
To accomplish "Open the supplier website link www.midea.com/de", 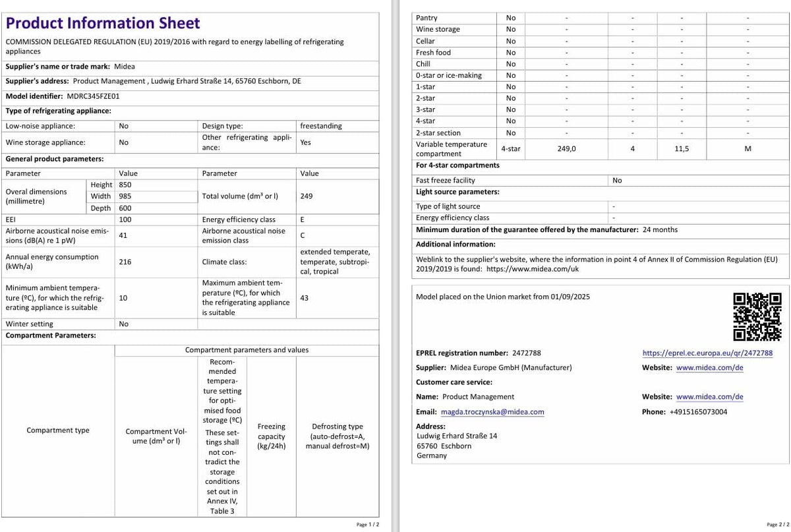I will click(710, 367).
